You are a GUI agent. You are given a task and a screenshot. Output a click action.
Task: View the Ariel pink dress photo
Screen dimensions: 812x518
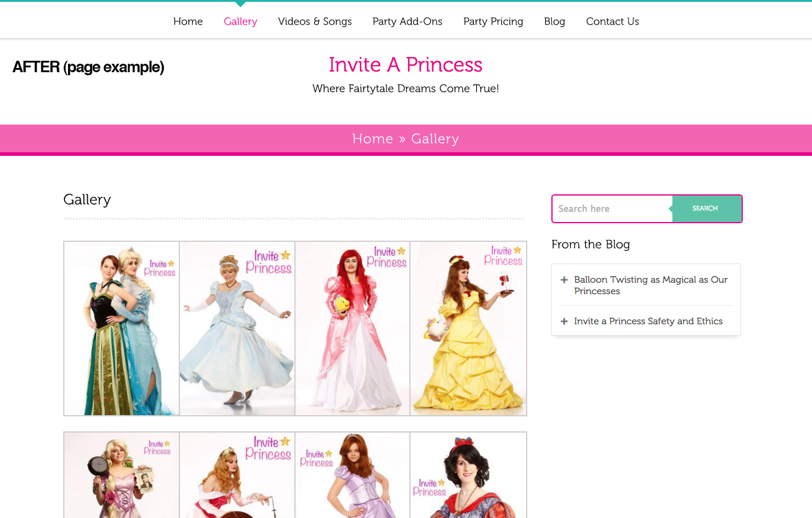[352, 328]
